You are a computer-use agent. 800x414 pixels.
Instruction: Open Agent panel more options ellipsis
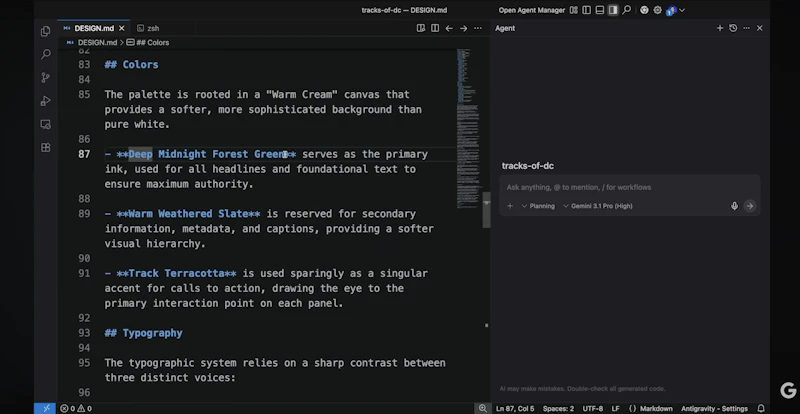[x=746, y=28]
